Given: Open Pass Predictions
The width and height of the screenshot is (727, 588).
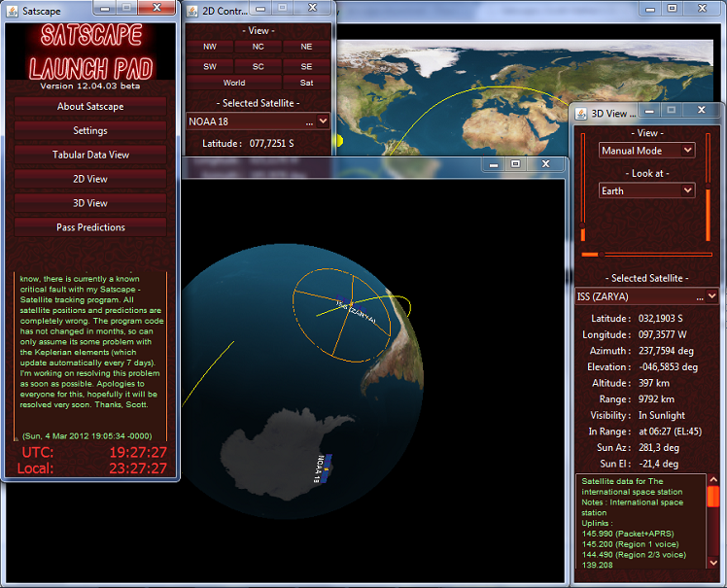Looking at the screenshot, I should click(90, 226).
